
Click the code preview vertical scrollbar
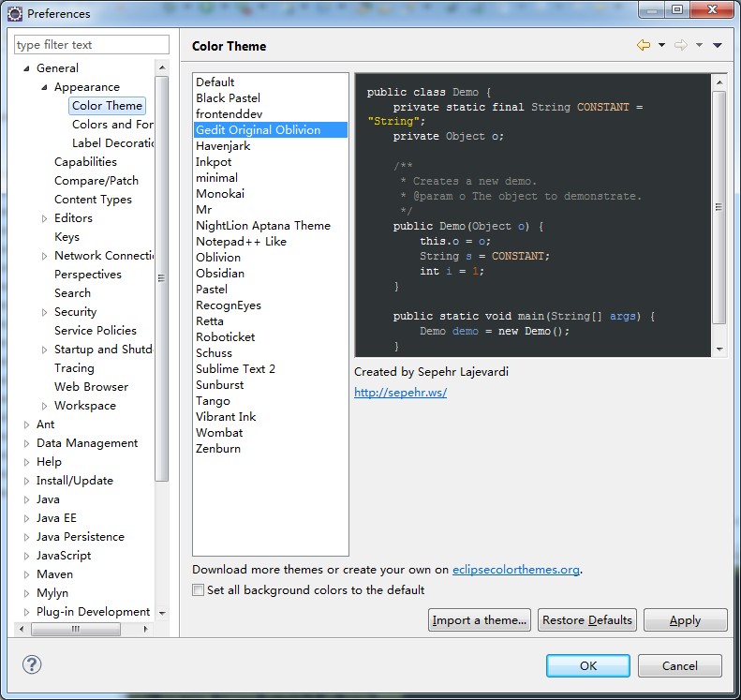tap(719, 207)
